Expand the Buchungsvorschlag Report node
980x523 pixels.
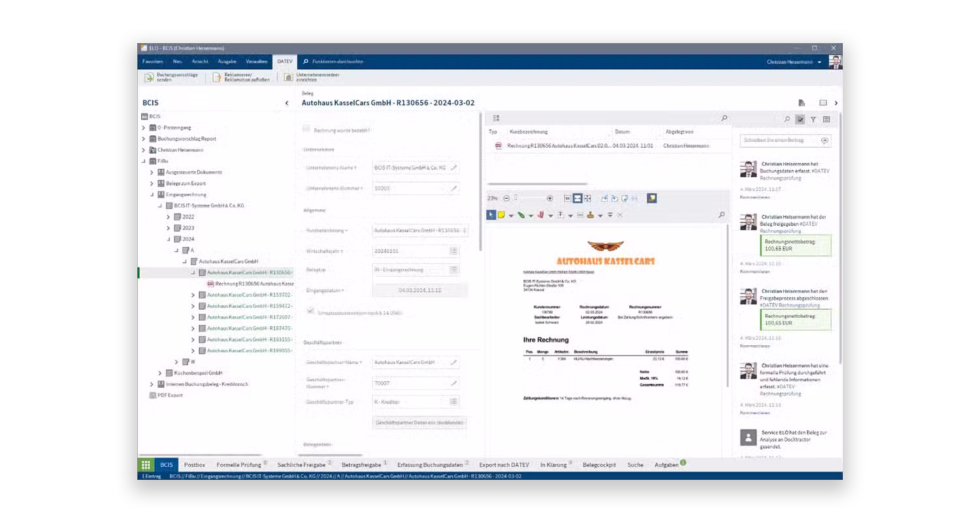144,139
